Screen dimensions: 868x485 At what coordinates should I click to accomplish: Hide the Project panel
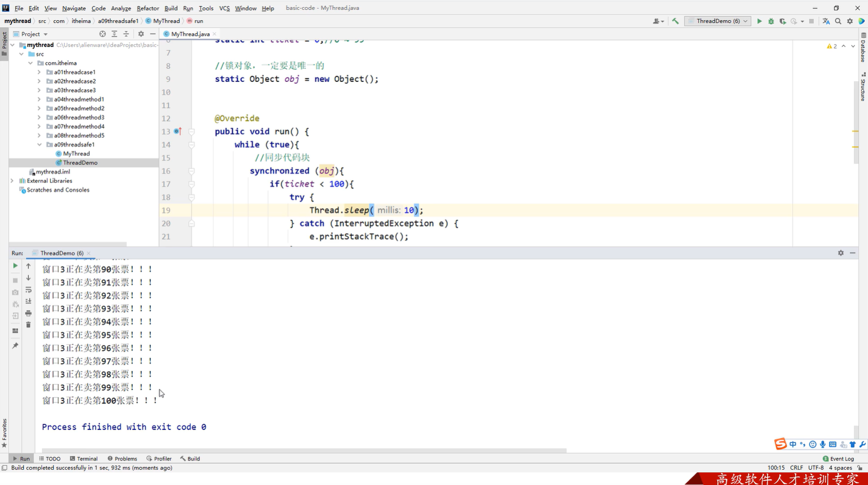(x=153, y=34)
